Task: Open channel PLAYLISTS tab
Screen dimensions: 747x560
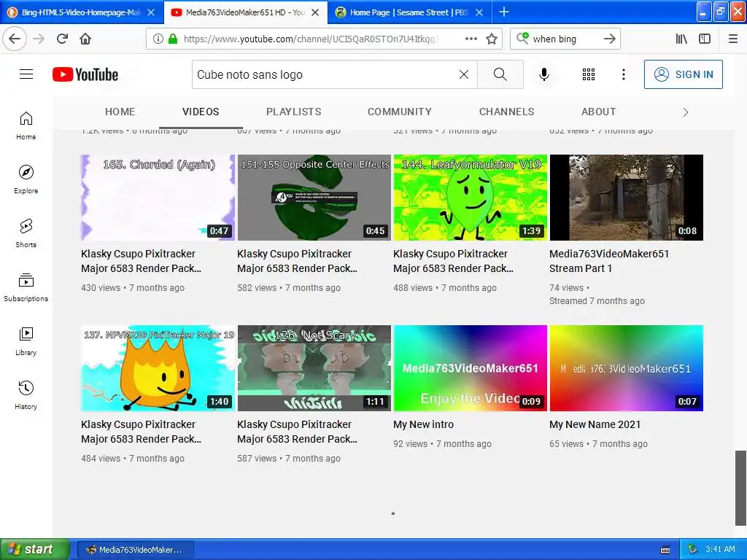Action: tap(293, 112)
